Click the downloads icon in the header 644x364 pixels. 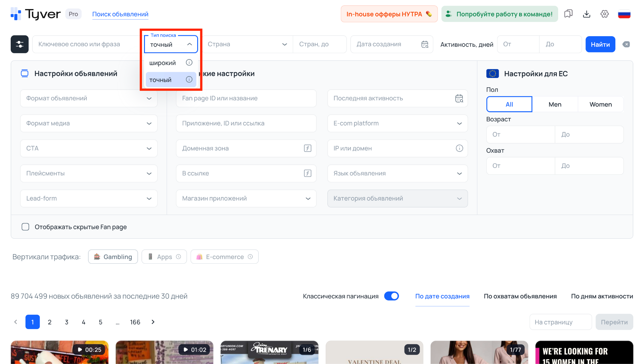(x=586, y=14)
